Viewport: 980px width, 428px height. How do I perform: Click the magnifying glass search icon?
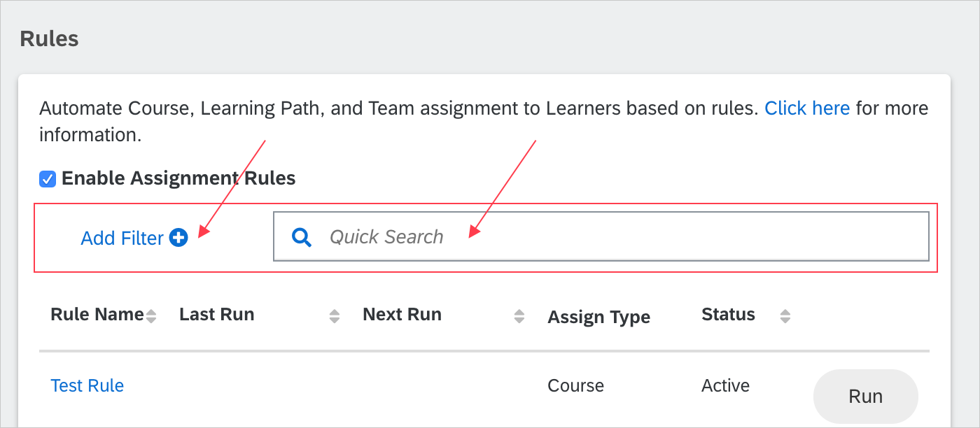(302, 237)
